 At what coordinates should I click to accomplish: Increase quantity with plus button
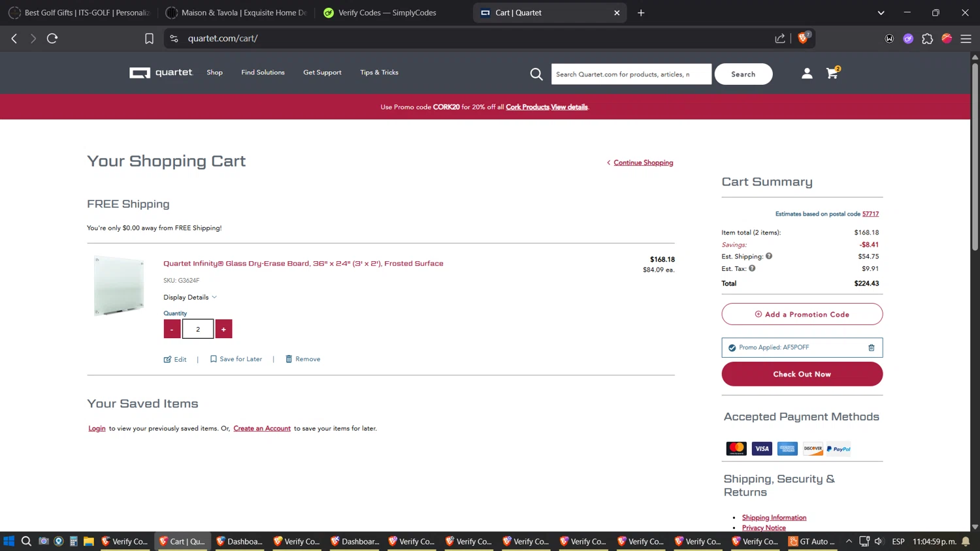coord(223,329)
